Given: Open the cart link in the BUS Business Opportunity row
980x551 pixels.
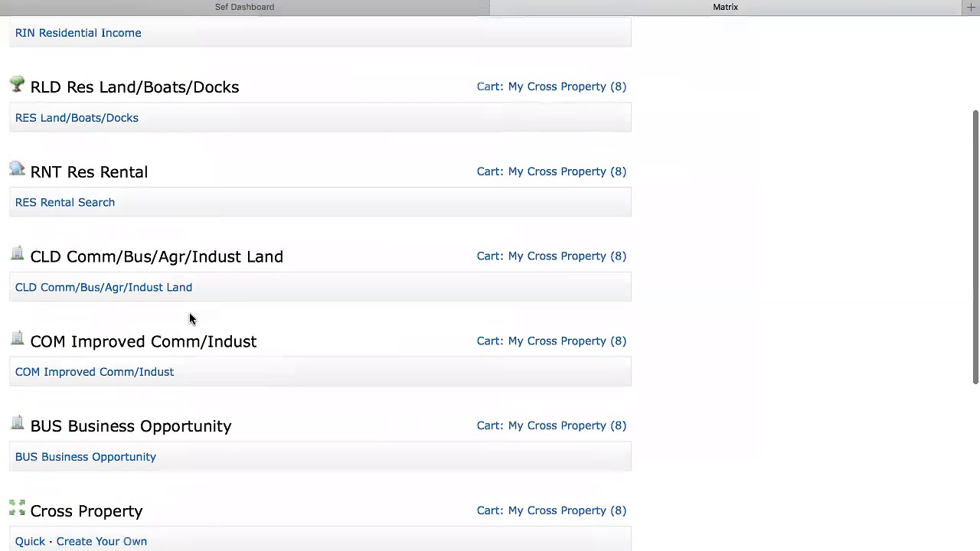Looking at the screenshot, I should coord(551,425).
